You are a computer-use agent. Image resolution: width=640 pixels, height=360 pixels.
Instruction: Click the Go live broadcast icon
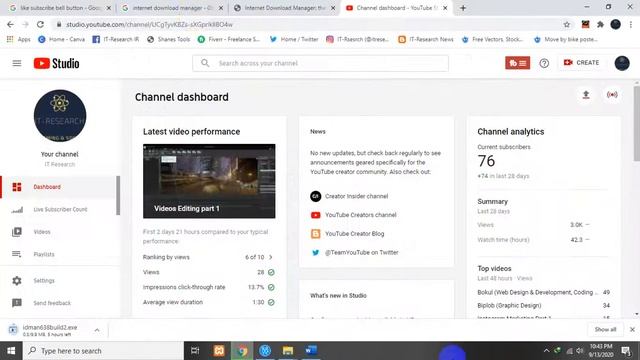pyautogui.click(x=612, y=95)
